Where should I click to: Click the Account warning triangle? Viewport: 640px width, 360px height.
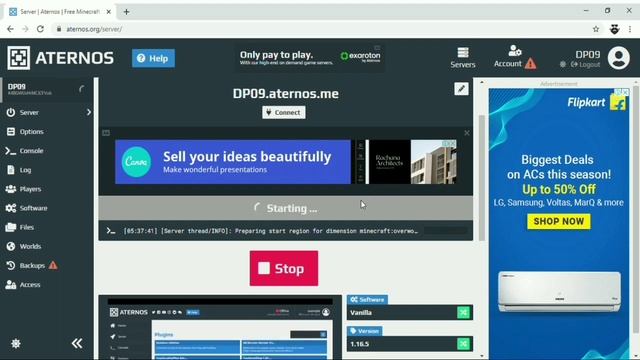point(530,64)
